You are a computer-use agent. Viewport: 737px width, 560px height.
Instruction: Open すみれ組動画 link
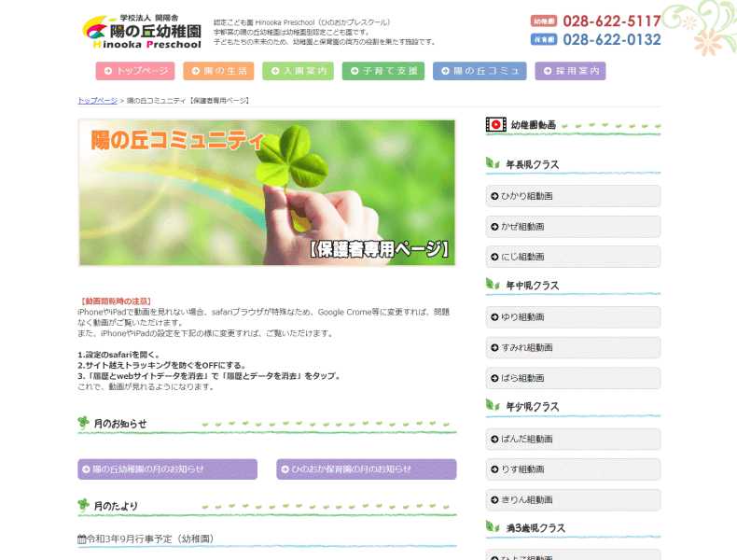pyautogui.click(x=573, y=348)
